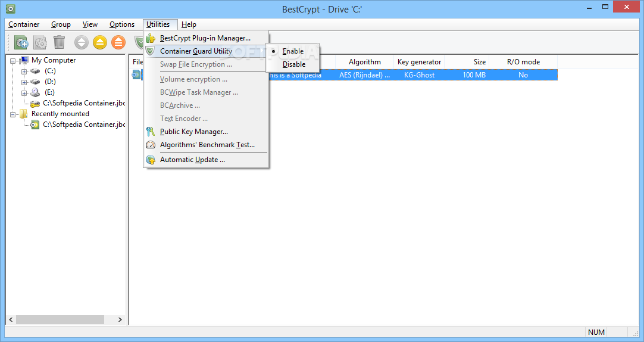The image size is (644, 342).
Task: Click the New Container toolbar icon
Action: coord(21,42)
